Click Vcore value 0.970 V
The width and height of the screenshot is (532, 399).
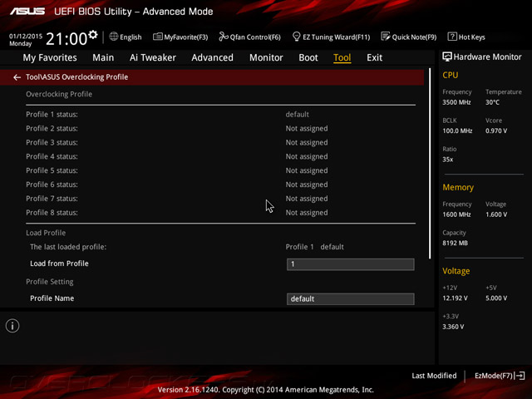(x=496, y=131)
